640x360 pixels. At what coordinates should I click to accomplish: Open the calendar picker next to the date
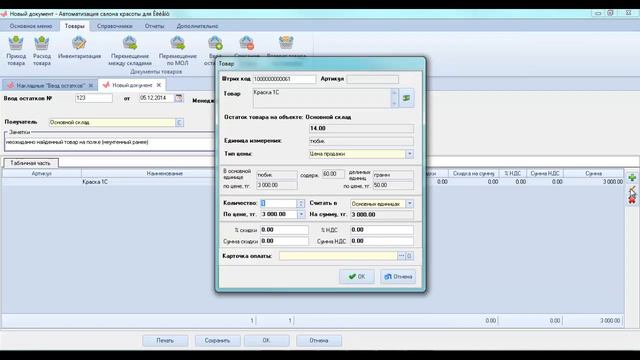[179, 98]
